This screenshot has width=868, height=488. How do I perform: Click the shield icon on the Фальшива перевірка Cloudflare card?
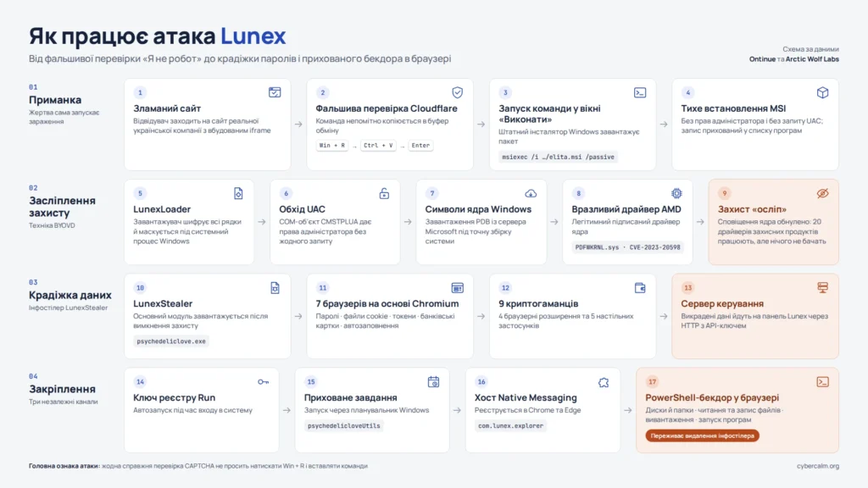(x=457, y=92)
